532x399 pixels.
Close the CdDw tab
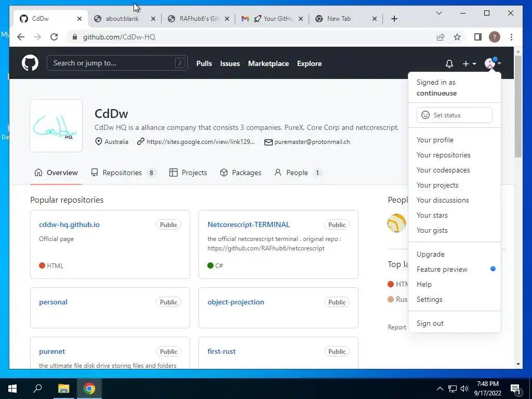[x=79, y=19]
